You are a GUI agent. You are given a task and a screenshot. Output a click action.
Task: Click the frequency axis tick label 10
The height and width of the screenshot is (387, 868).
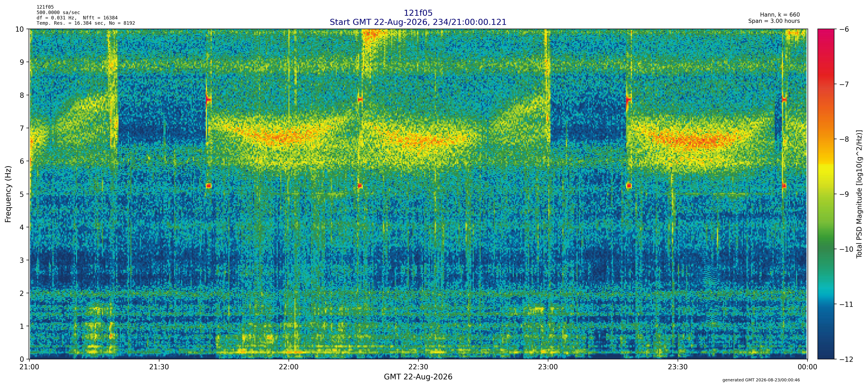coord(20,29)
